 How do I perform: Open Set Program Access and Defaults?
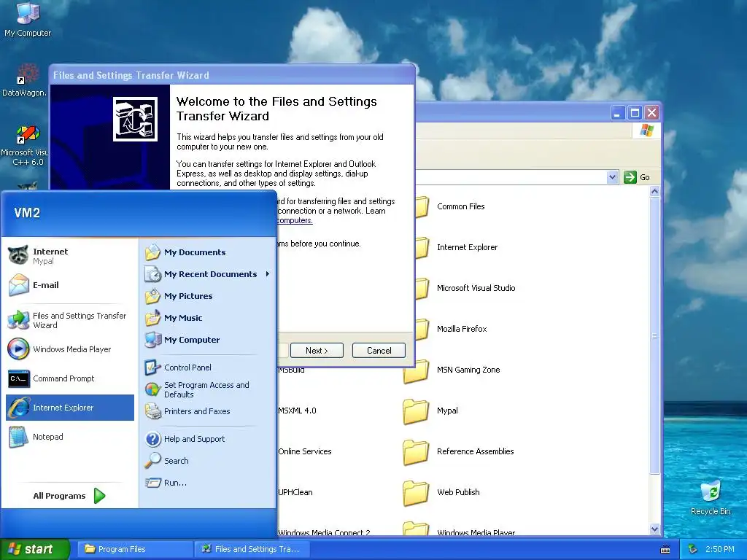[208, 389]
